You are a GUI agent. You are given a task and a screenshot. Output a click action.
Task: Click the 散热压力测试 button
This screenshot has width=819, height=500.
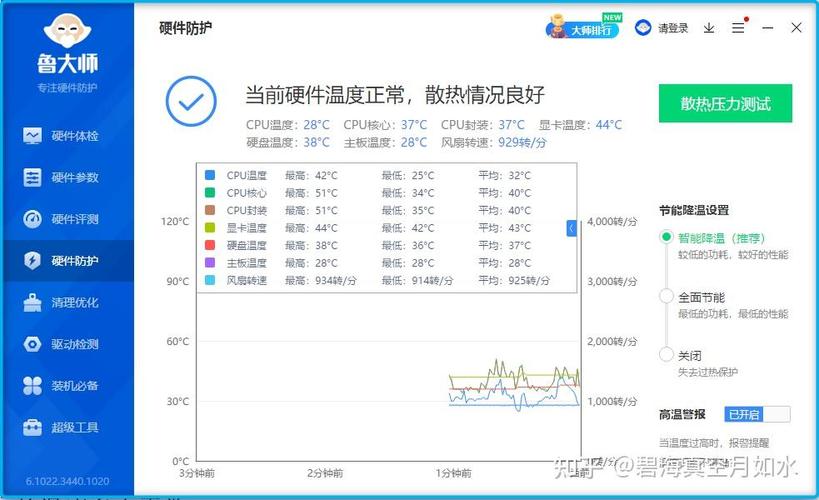coord(725,104)
